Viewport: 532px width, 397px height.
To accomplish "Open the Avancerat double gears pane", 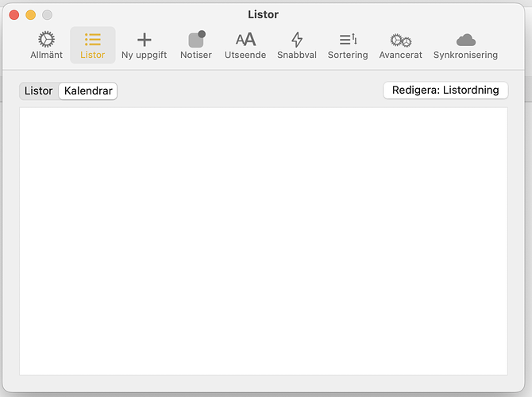I will (x=400, y=40).
